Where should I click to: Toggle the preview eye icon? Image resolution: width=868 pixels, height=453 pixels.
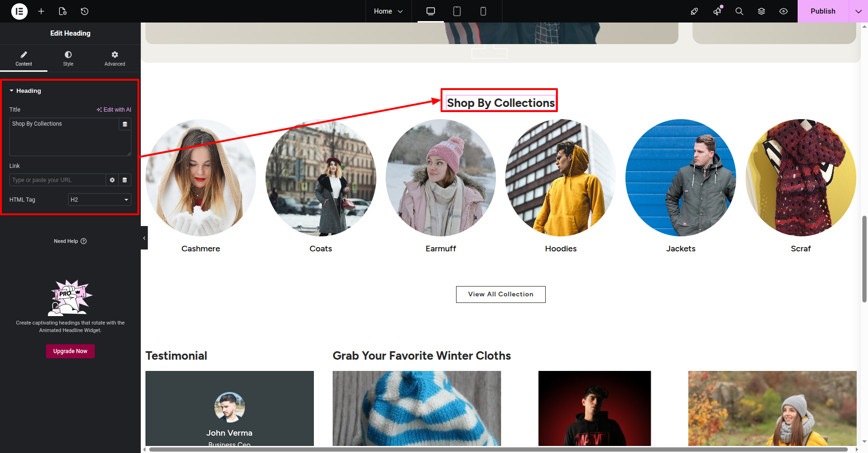click(x=783, y=11)
